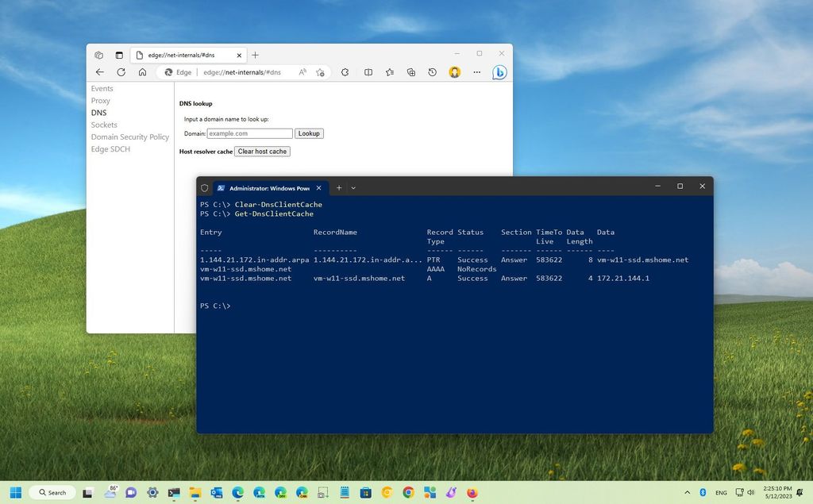Click the split screen icon in Edge

tap(368, 72)
